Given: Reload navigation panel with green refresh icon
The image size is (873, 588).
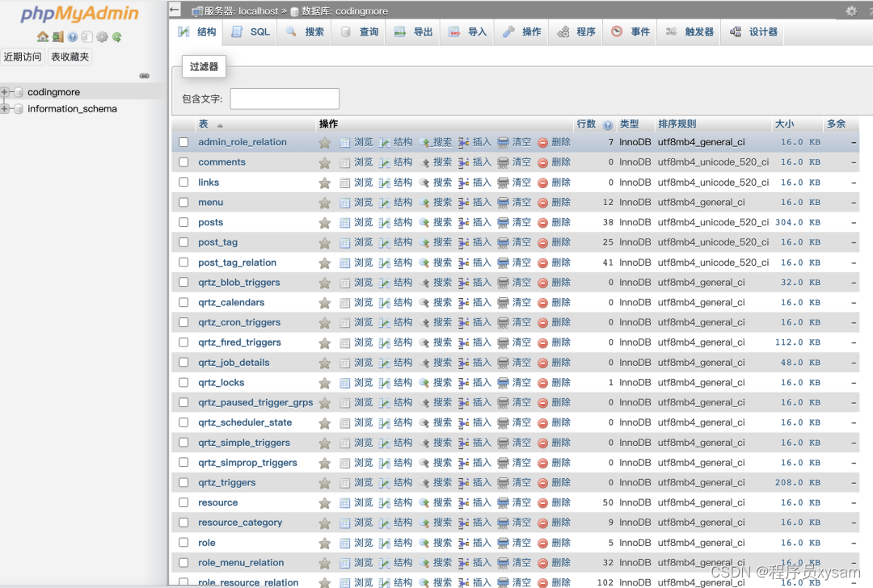Looking at the screenshot, I should [116, 36].
